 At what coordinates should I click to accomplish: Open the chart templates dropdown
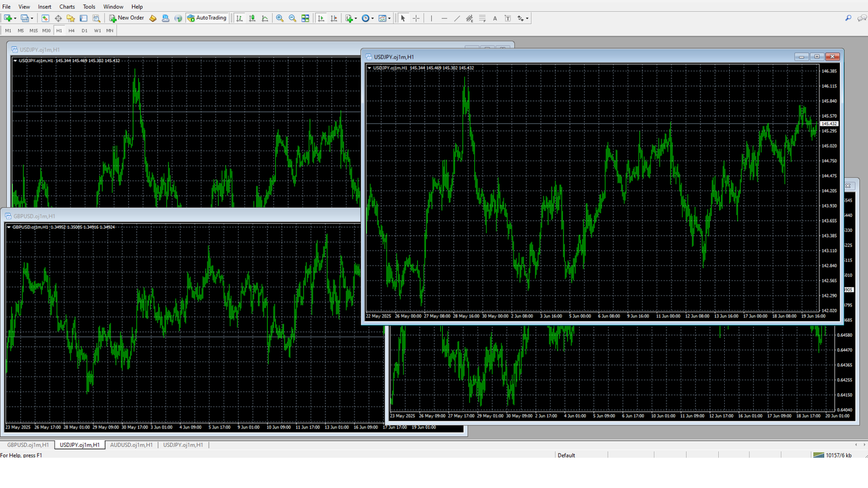[x=383, y=18]
